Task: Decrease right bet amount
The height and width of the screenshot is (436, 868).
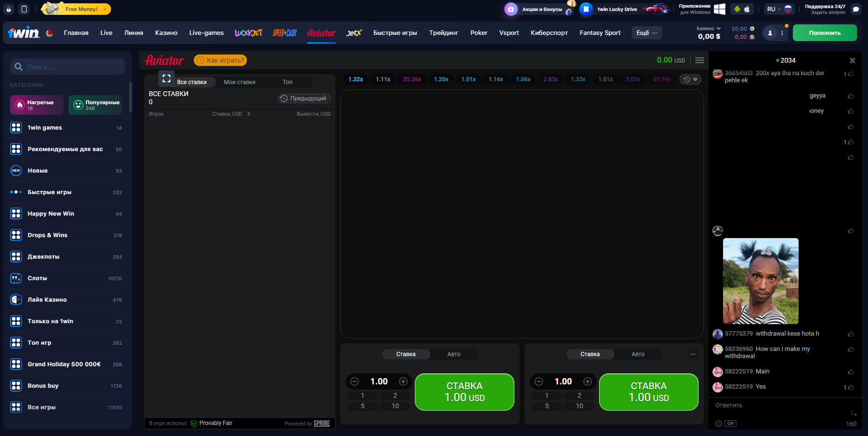Action: click(x=539, y=381)
